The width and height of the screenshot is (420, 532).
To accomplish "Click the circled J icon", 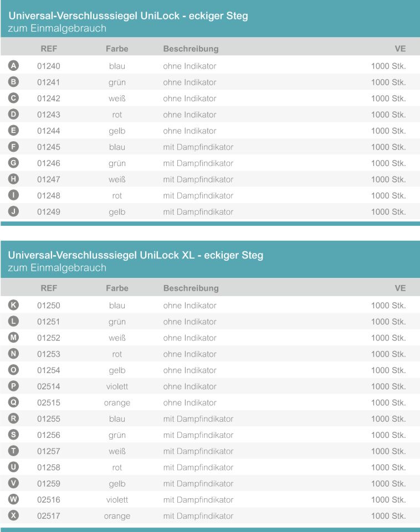I will tap(13, 211).
